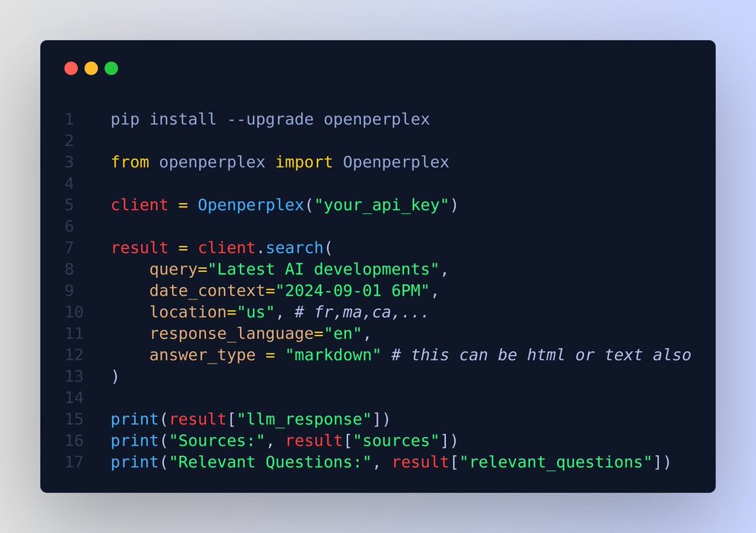This screenshot has height=533, width=756.
Task: Click the response_language parameter
Action: pos(232,334)
